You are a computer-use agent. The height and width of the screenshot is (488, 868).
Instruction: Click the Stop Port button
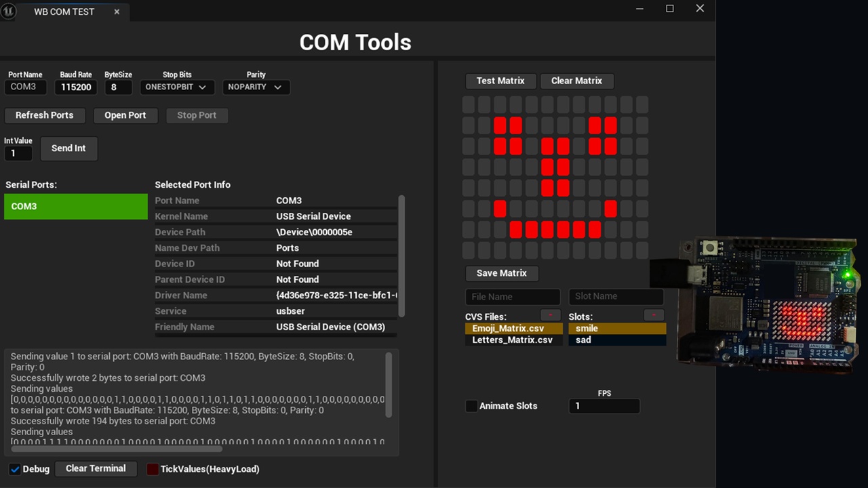click(197, 115)
